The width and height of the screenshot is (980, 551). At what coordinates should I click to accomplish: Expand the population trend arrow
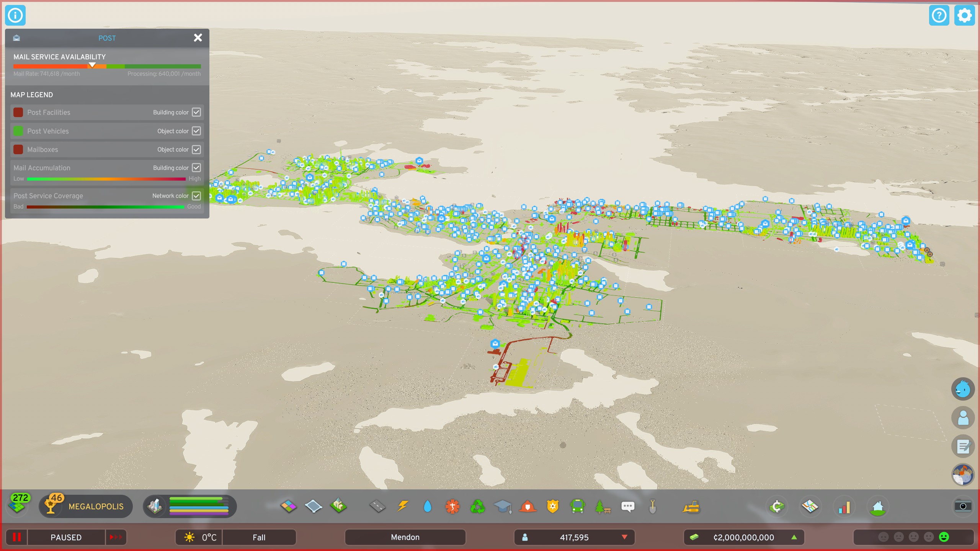point(624,537)
